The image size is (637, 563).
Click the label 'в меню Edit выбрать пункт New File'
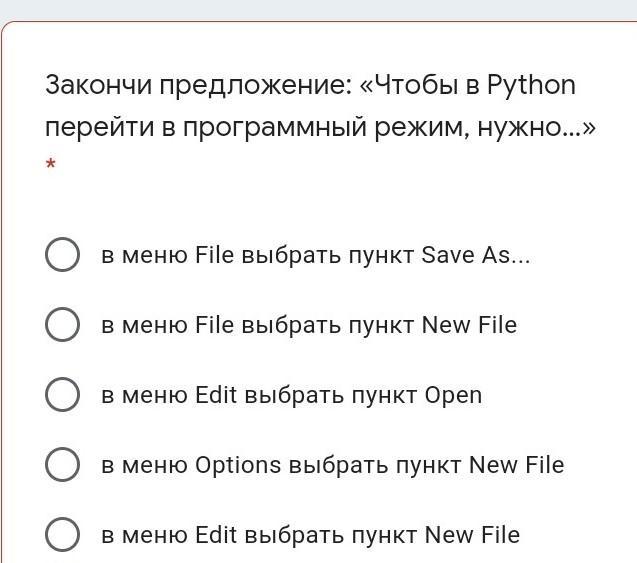(x=310, y=535)
